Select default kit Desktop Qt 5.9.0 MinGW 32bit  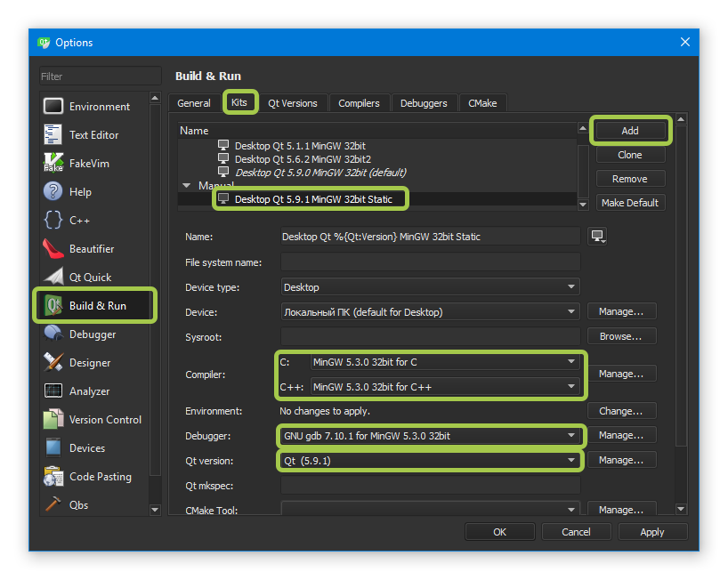click(320, 173)
